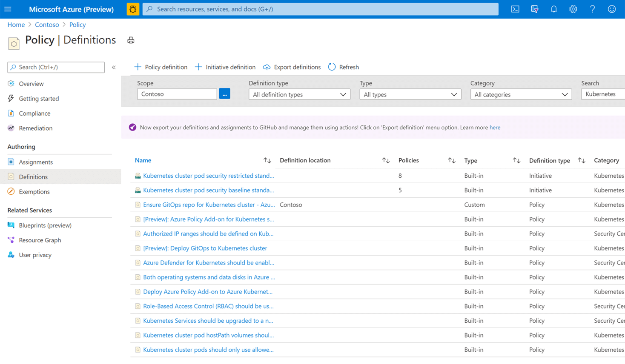
Task: Open Exemptions in the sidebar
Action: pyautogui.click(x=34, y=192)
